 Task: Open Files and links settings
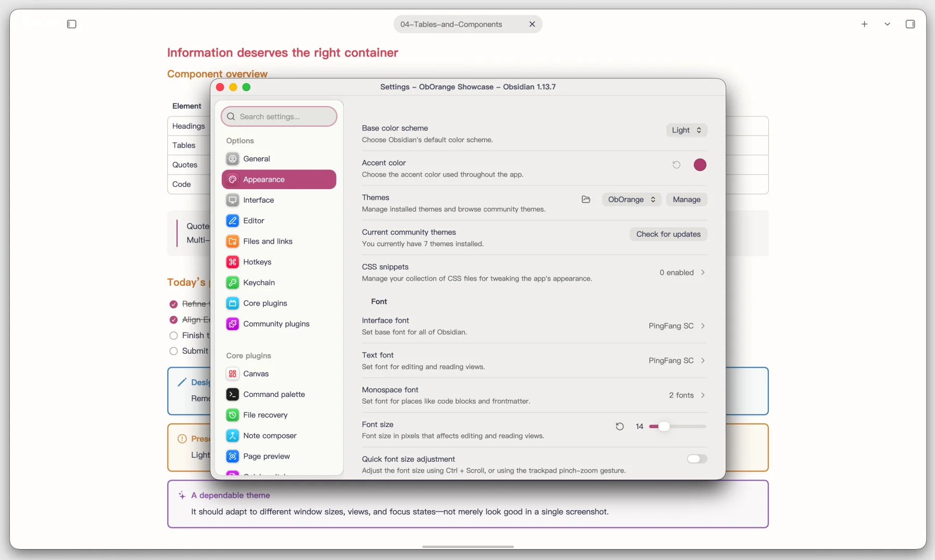[279, 242]
